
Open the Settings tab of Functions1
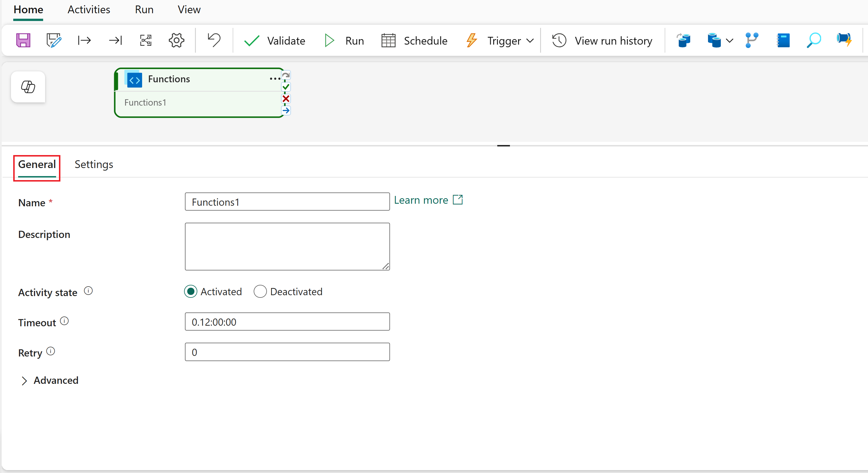coord(93,164)
